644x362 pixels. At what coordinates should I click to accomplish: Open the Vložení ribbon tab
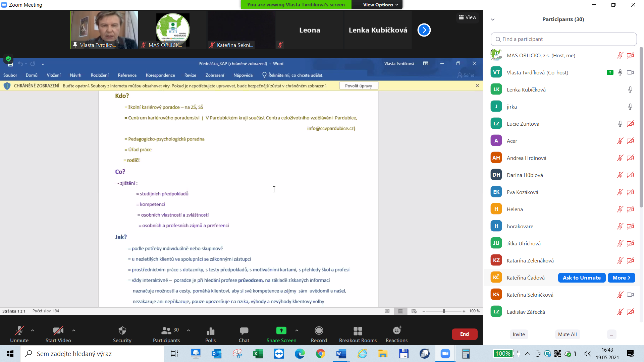click(54, 75)
